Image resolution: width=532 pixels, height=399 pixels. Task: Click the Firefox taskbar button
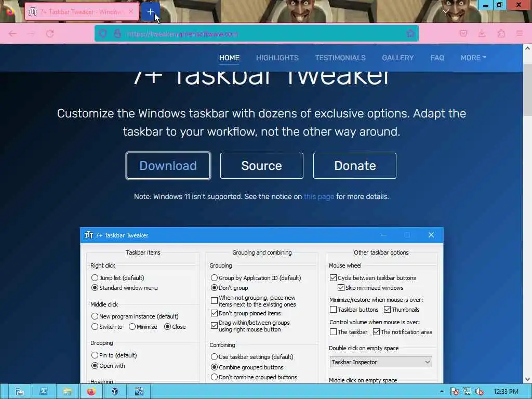pos(91,392)
